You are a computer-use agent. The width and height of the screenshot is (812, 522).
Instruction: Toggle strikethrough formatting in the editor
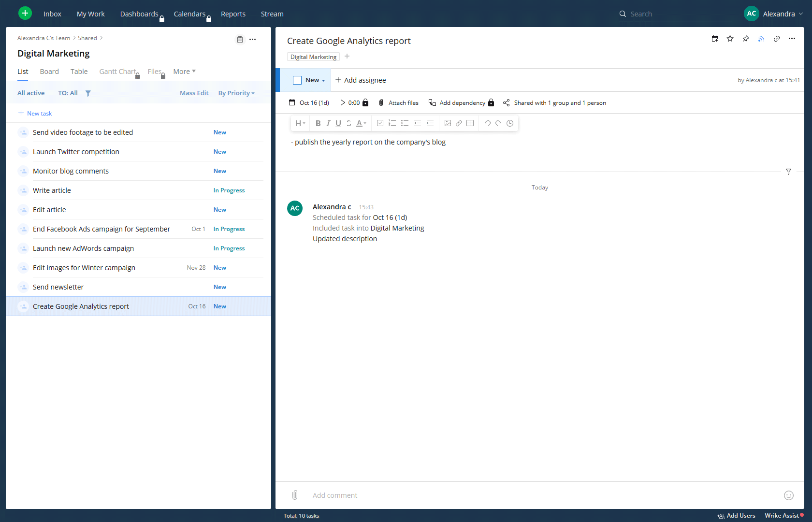point(348,123)
